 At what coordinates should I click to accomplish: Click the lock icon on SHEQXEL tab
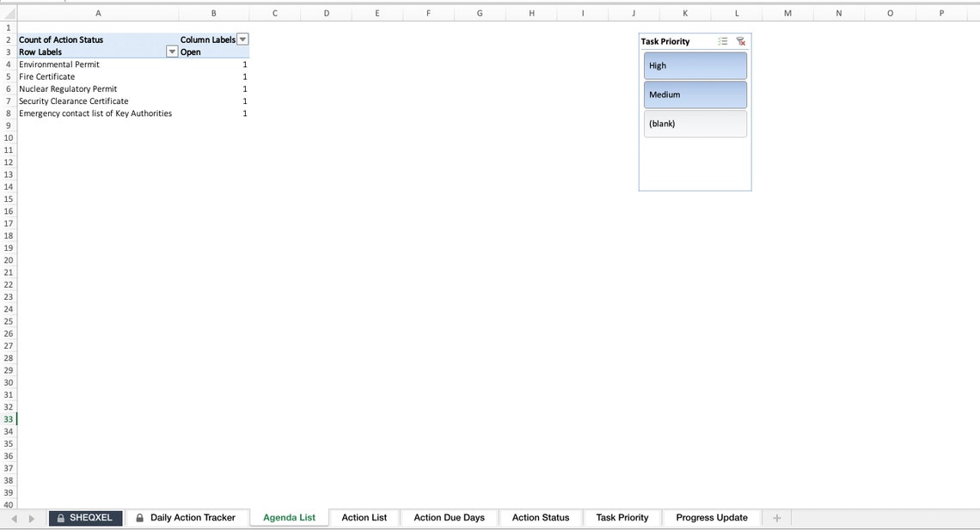coord(60,517)
